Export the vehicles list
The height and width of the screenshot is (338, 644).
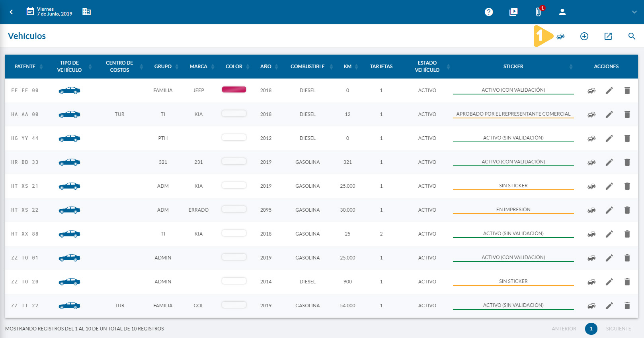tap(608, 36)
